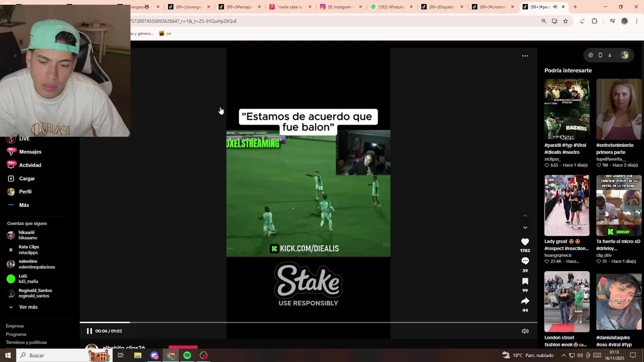Open a new browser tab with plus
The image size is (644, 362).
tap(575, 7)
